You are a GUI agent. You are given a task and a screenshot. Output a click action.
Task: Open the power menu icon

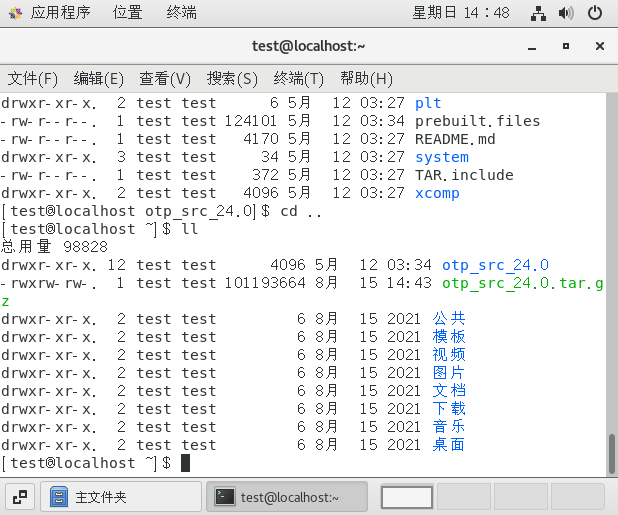click(x=595, y=13)
